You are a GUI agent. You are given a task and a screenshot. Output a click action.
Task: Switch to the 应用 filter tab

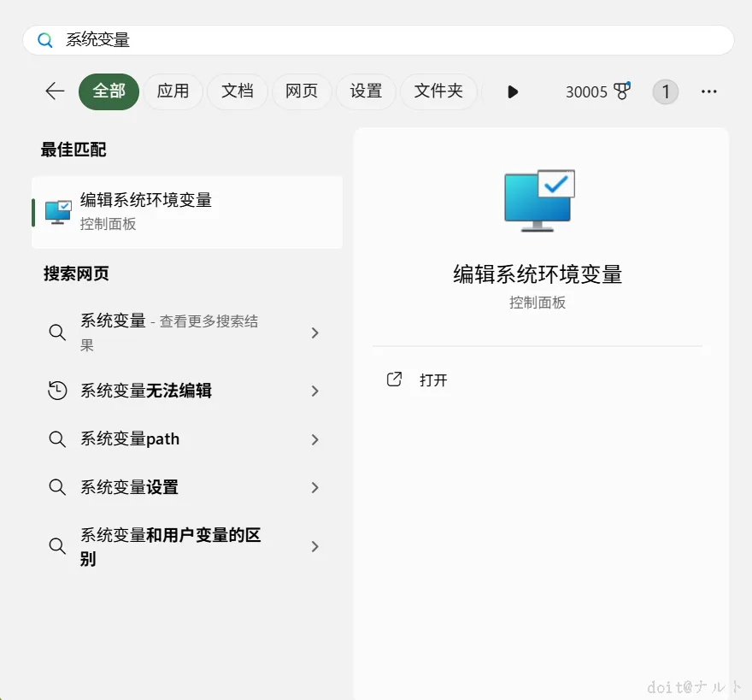(x=173, y=91)
